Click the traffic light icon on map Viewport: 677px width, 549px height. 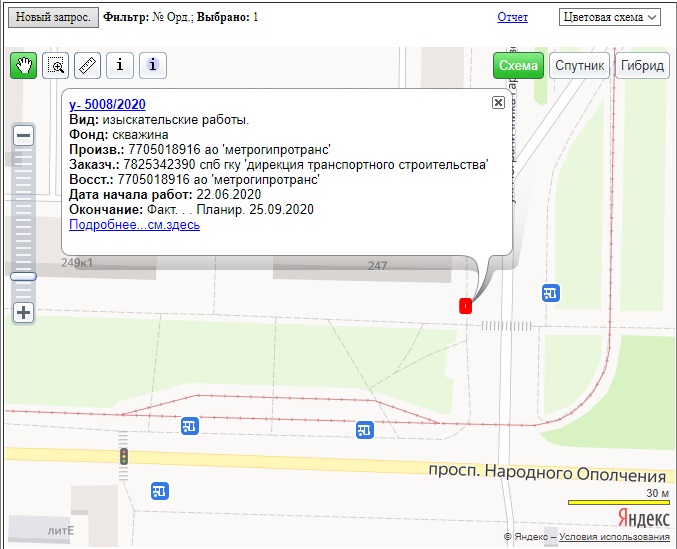click(x=124, y=456)
